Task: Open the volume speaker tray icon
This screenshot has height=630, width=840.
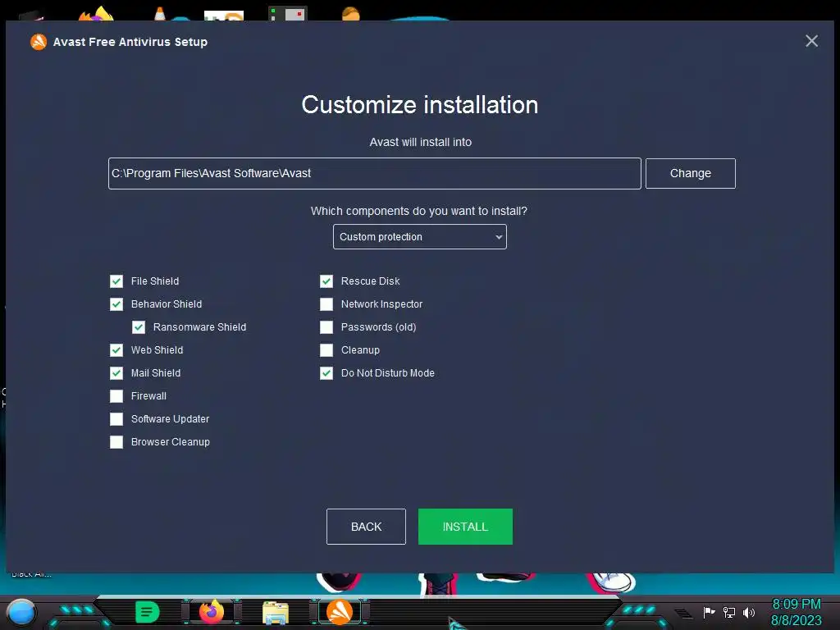Action: [x=749, y=612]
